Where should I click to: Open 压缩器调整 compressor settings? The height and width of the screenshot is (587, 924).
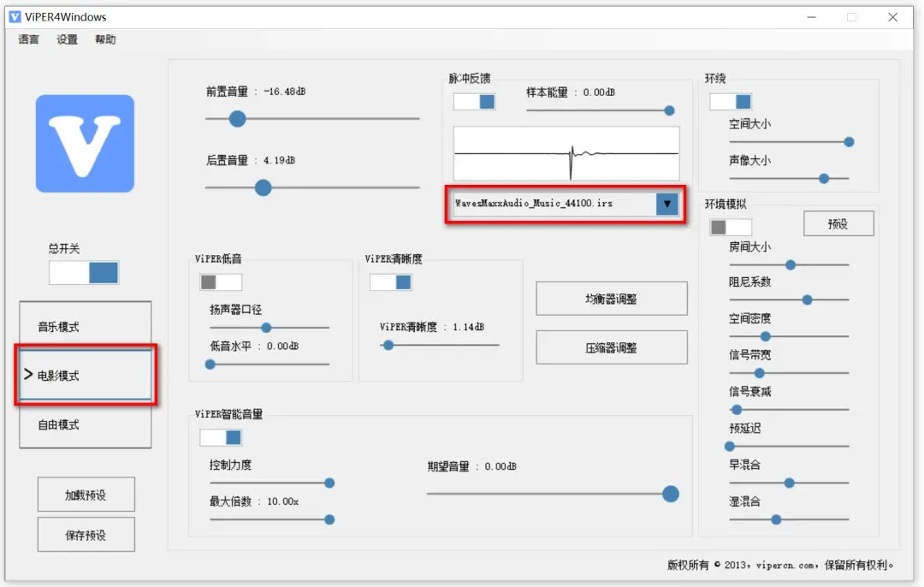click(612, 347)
